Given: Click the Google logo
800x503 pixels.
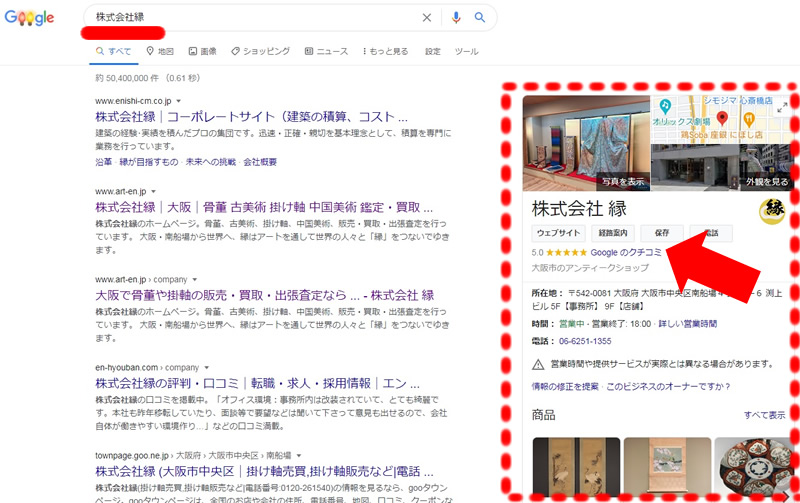Looking at the screenshot, I should tap(30, 17).
